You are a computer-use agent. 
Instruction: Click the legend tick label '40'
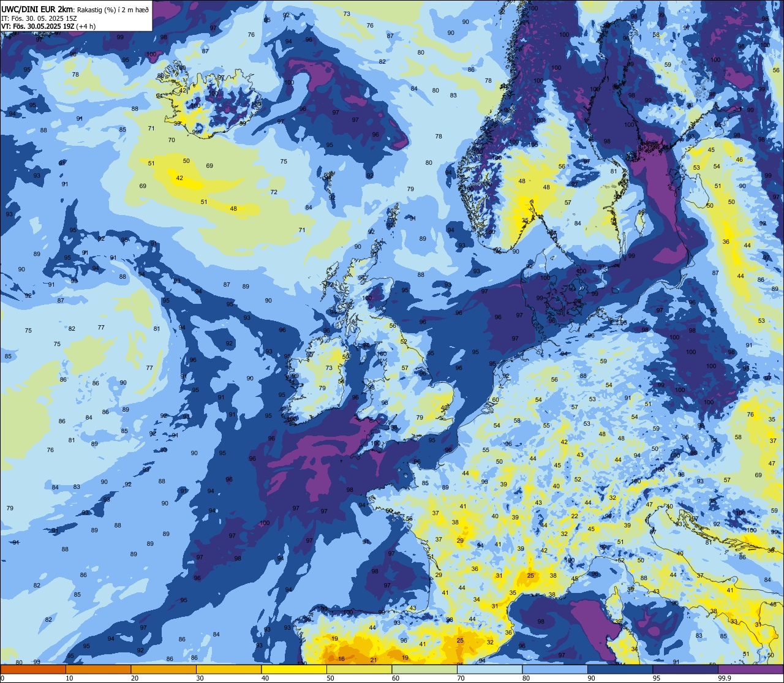pos(265,678)
